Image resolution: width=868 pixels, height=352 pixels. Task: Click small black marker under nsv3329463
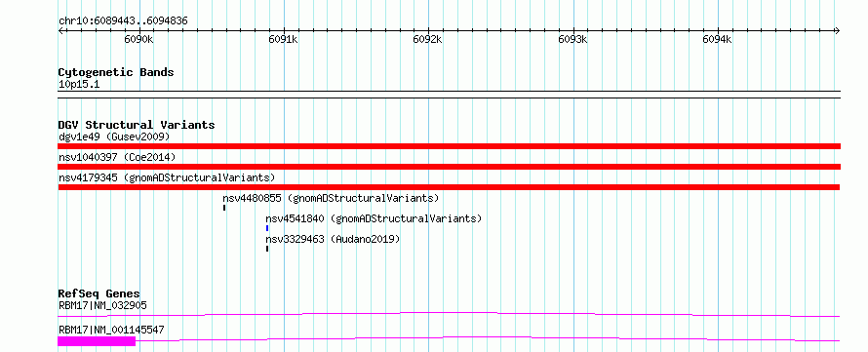tap(267, 249)
